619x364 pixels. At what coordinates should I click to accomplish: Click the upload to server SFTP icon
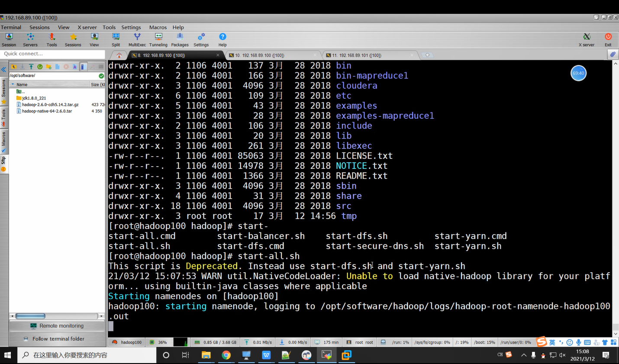31,67
